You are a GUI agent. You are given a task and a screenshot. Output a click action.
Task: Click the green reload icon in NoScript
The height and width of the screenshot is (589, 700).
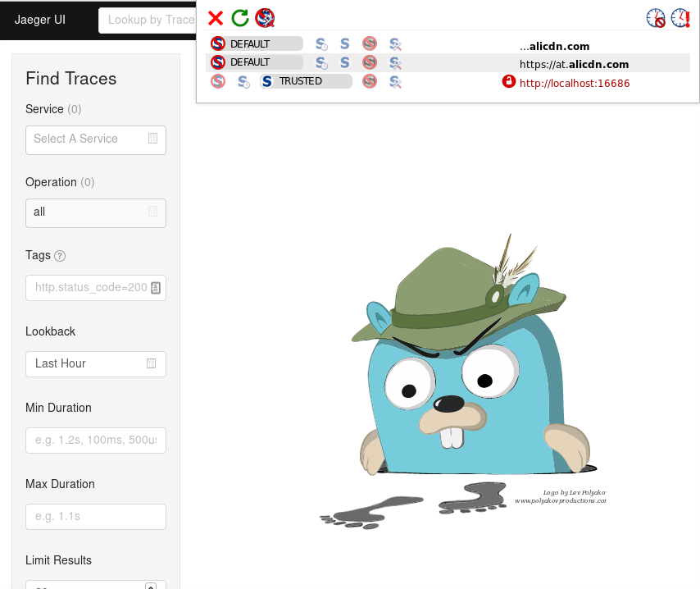(240, 18)
